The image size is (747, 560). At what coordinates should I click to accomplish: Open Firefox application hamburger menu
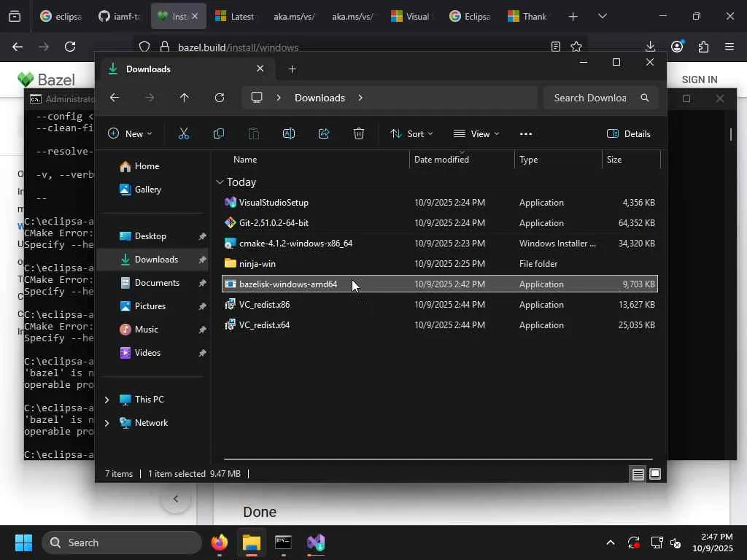pos(729,46)
